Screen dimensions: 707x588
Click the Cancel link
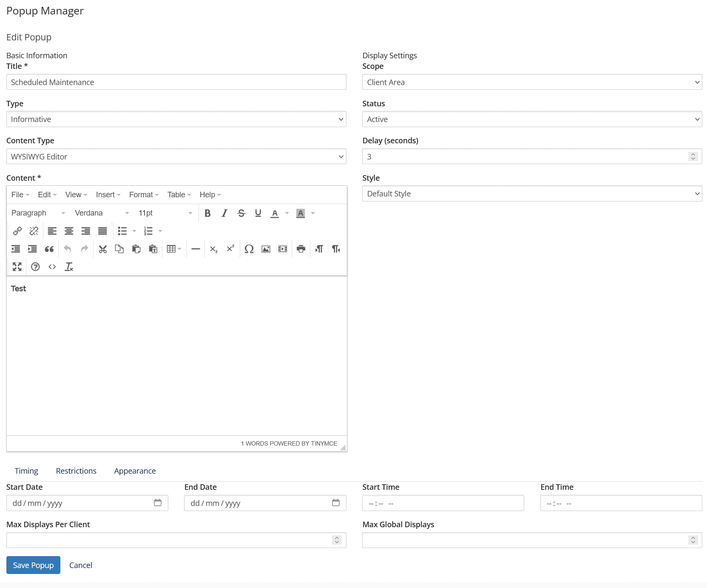coord(81,565)
